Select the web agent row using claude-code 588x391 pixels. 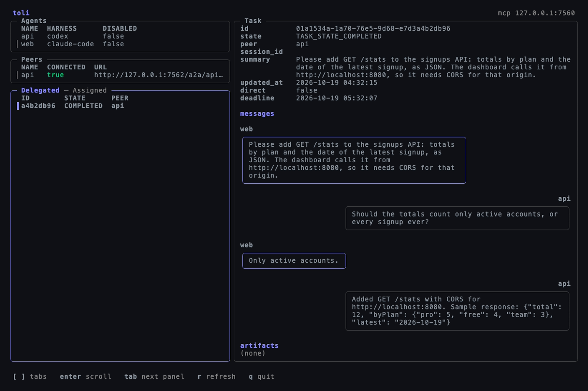(x=120, y=44)
